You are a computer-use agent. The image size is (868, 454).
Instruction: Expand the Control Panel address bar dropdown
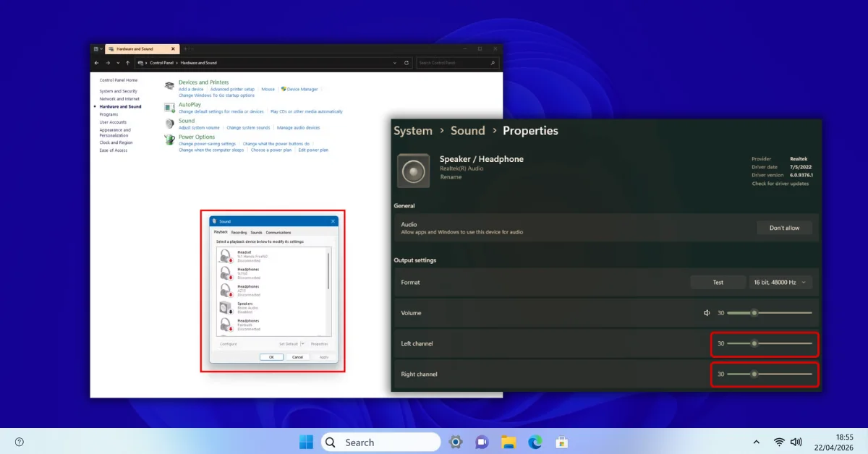click(x=394, y=63)
